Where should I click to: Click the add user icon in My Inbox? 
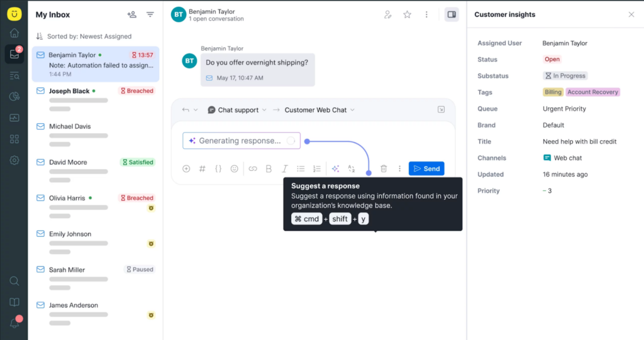(x=131, y=14)
